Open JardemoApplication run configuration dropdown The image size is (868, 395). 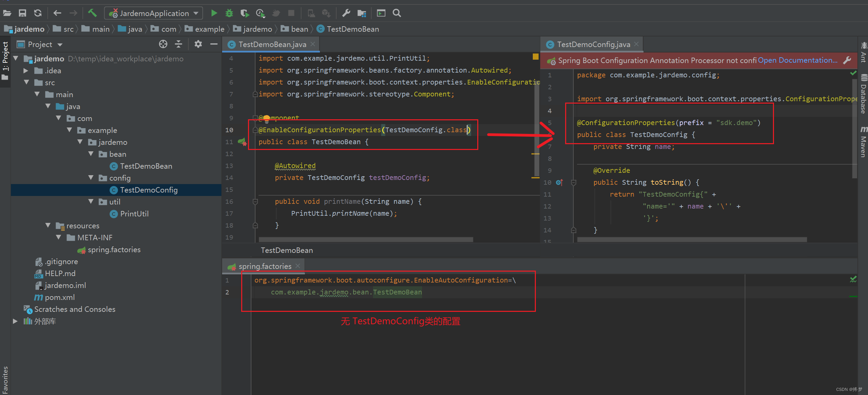[154, 13]
